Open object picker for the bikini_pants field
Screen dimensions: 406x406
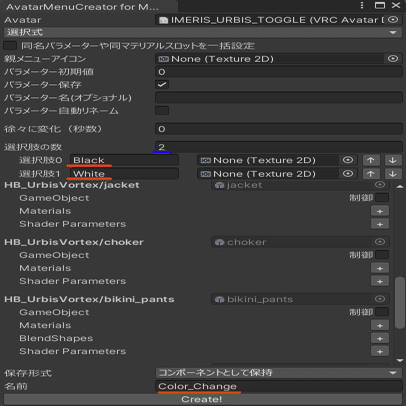pyautogui.click(x=380, y=299)
